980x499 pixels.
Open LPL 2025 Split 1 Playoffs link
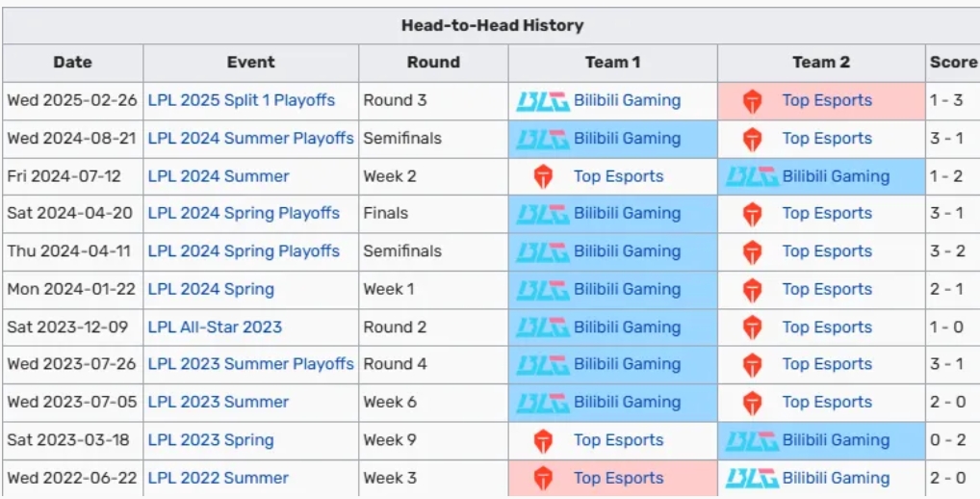pyautogui.click(x=242, y=100)
